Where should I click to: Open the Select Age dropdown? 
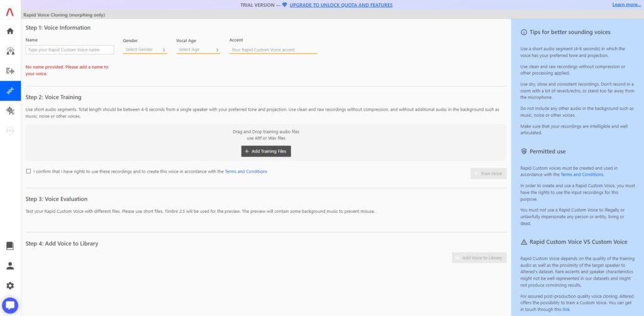(x=198, y=50)
